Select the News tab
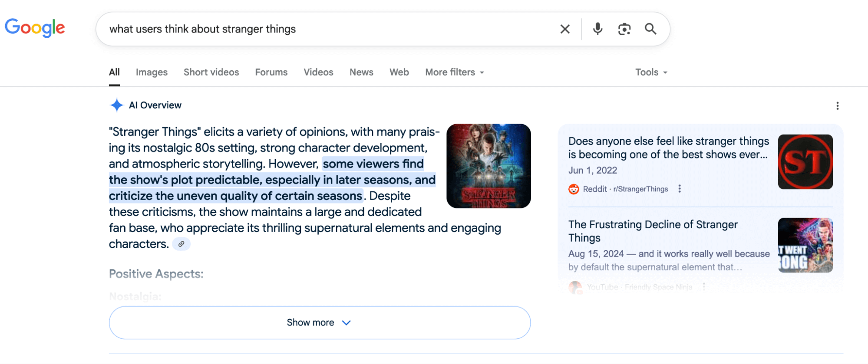Viewport: 868px width, 364px height. point(361,72)
